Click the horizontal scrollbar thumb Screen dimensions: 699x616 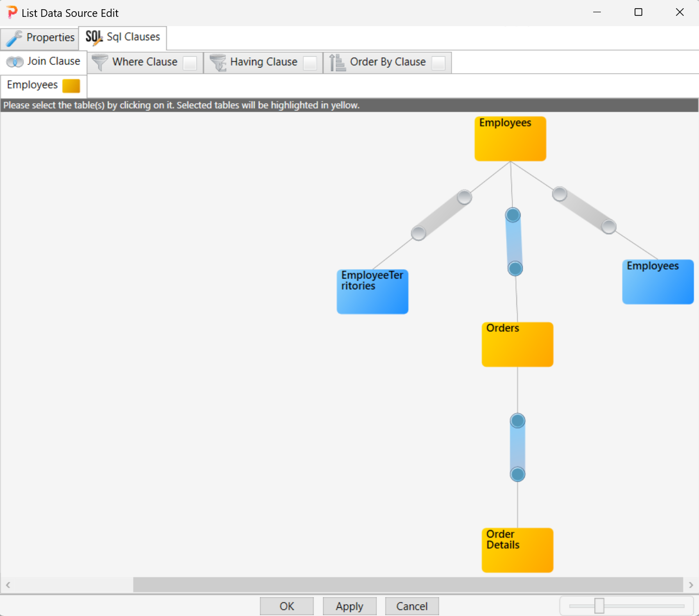click(408, 584)
